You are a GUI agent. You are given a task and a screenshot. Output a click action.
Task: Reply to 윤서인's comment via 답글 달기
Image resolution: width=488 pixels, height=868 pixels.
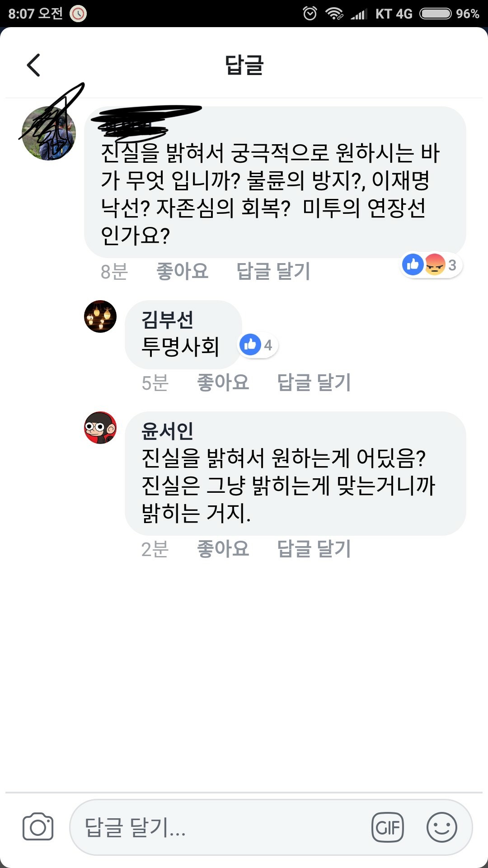314,549
